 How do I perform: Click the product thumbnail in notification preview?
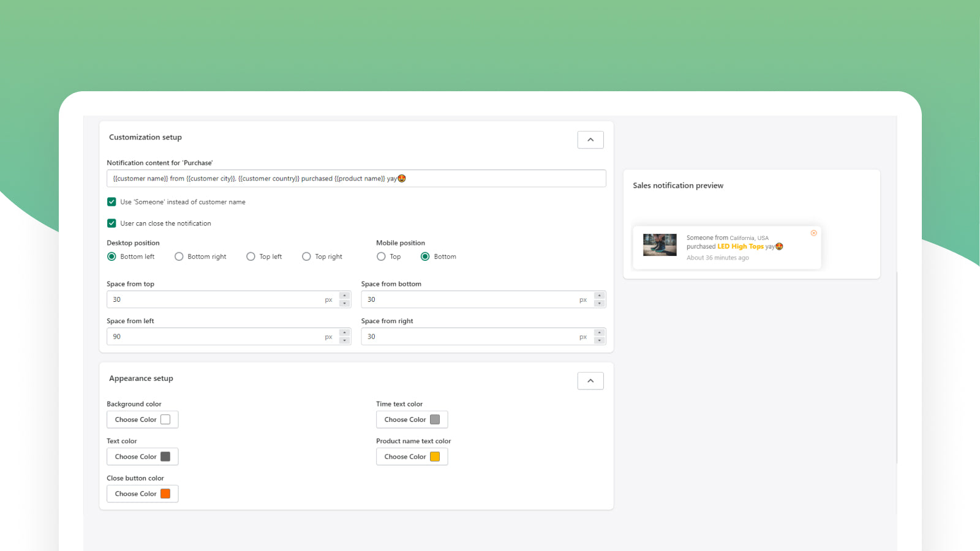pyautogui.click(x=660, y=245)
